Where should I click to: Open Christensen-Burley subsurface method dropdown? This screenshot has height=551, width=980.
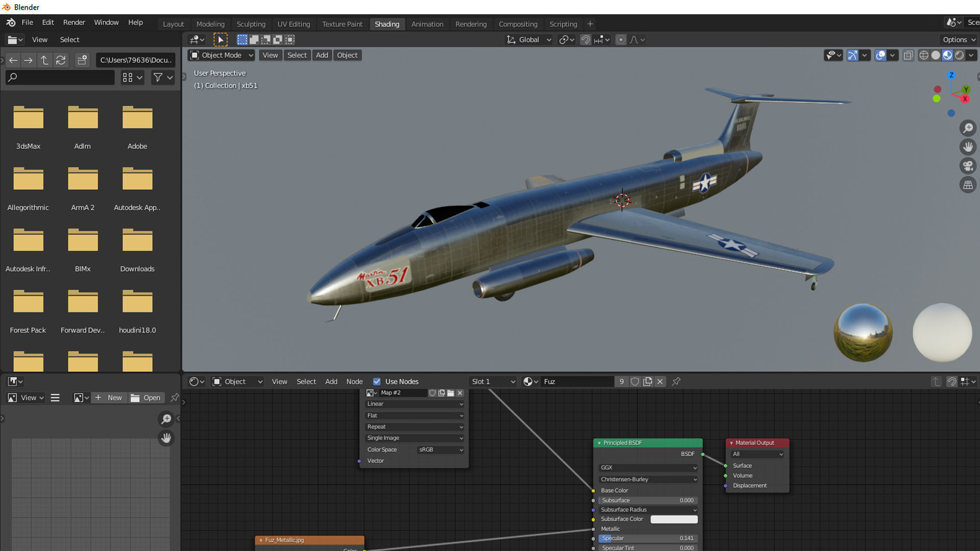point(648,480)
